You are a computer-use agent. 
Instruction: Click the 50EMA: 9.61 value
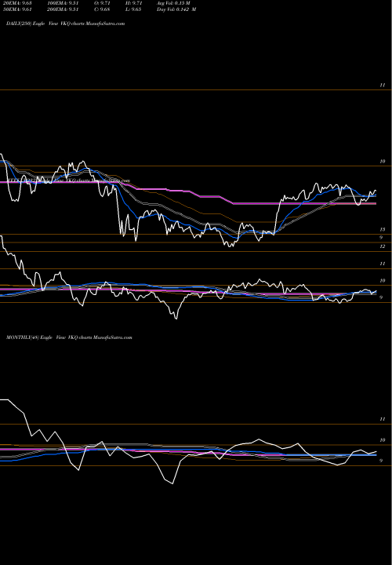pyautogui.click(x=17, y=9)
